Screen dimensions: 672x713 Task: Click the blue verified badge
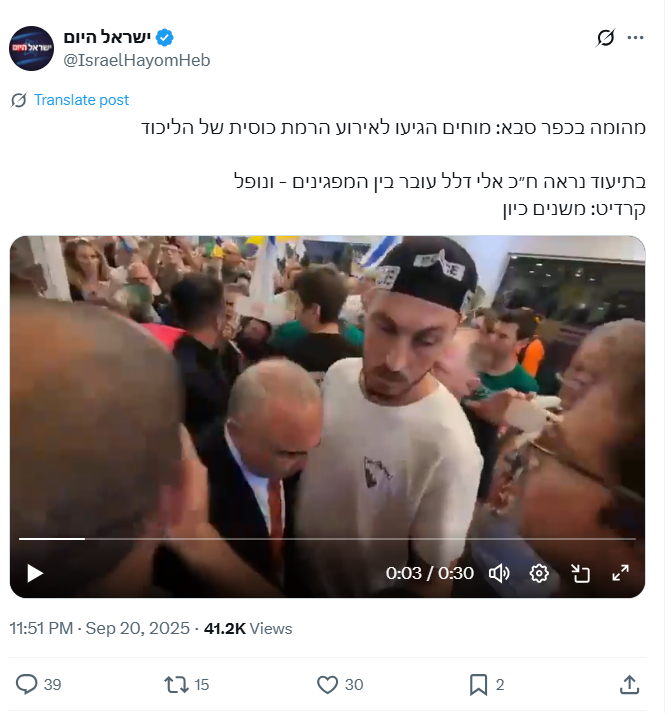[x=166, y=38]
